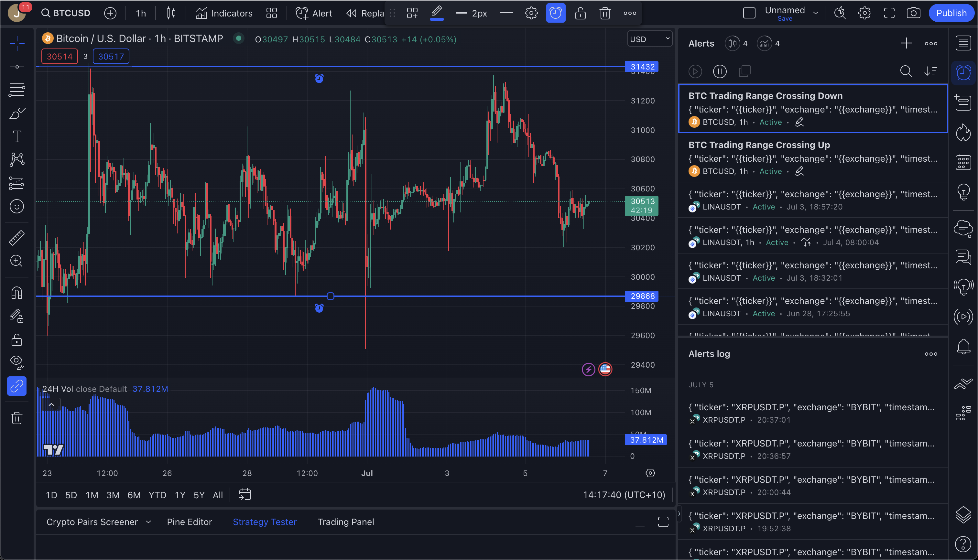This screenshot has width=978, height=560.
Task: Open the candle chart type selector
Action: [171, 13]
